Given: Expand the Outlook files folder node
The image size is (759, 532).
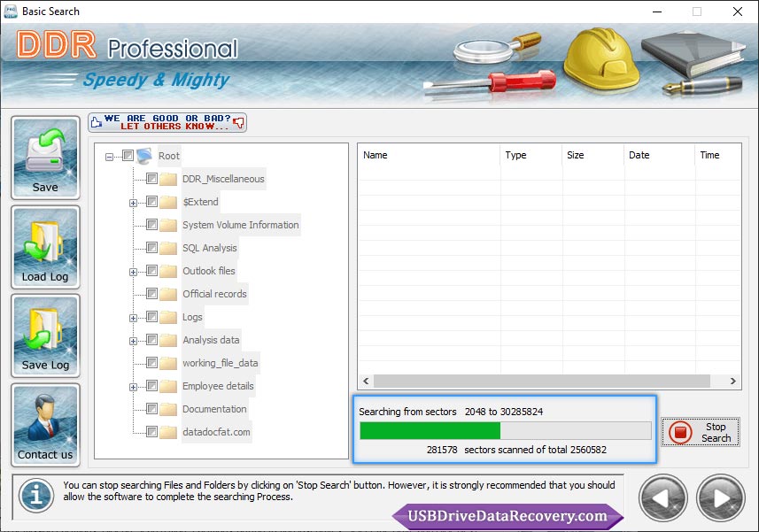Looking at the screenshot, I should click(x=133, y=273).
